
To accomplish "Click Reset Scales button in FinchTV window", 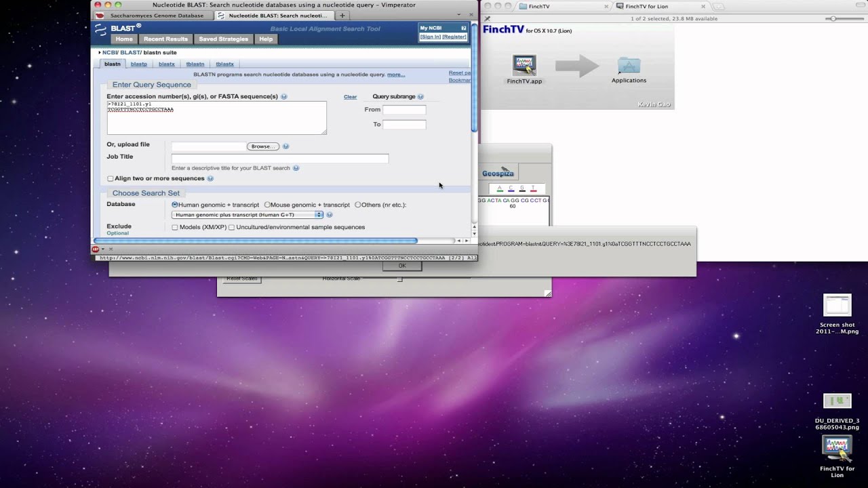I will pyautogui.click(x=242, y=279).
